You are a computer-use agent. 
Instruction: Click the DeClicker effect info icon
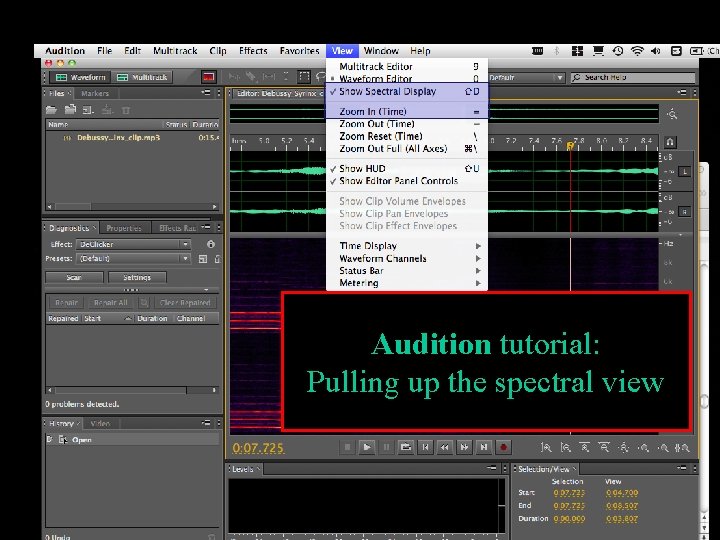pyautogui.click(x=211, y=244)
